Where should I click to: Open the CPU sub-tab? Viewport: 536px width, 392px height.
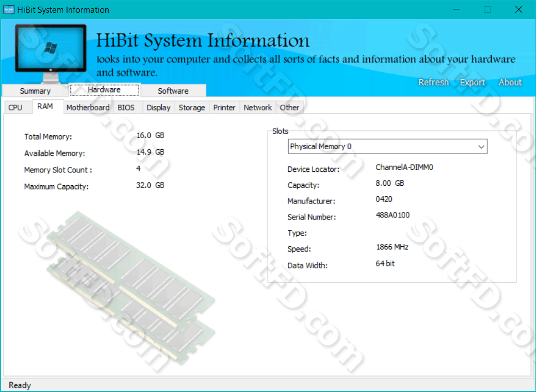(16, 108)
